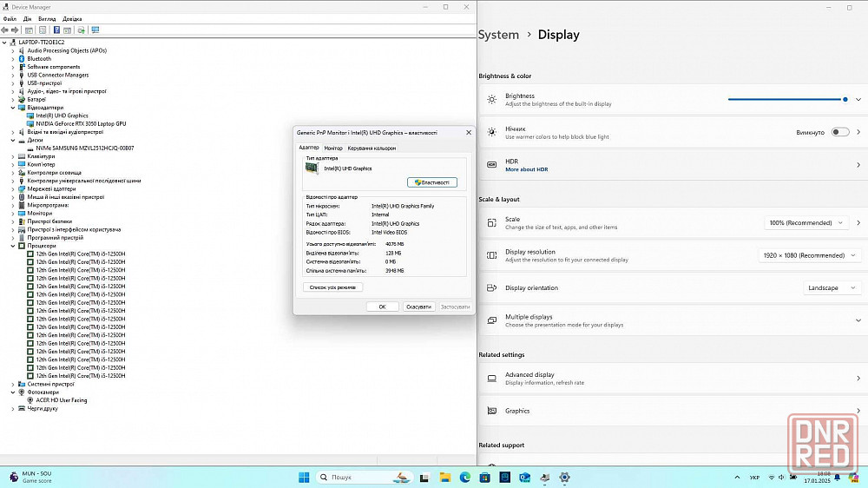
Task: Click the volume icon in system tray
Action: coord(782,478)
